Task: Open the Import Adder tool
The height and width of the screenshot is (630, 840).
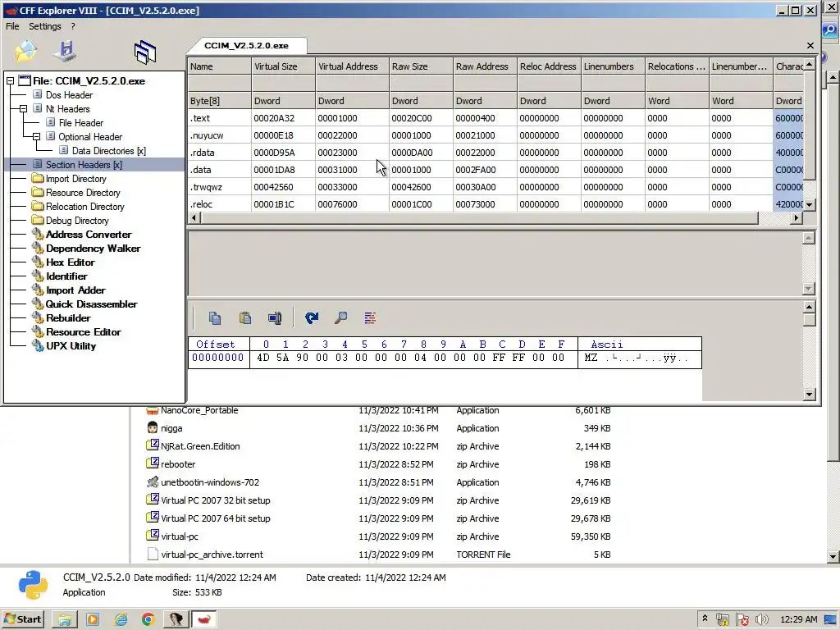Action: [x=75, y=290]
